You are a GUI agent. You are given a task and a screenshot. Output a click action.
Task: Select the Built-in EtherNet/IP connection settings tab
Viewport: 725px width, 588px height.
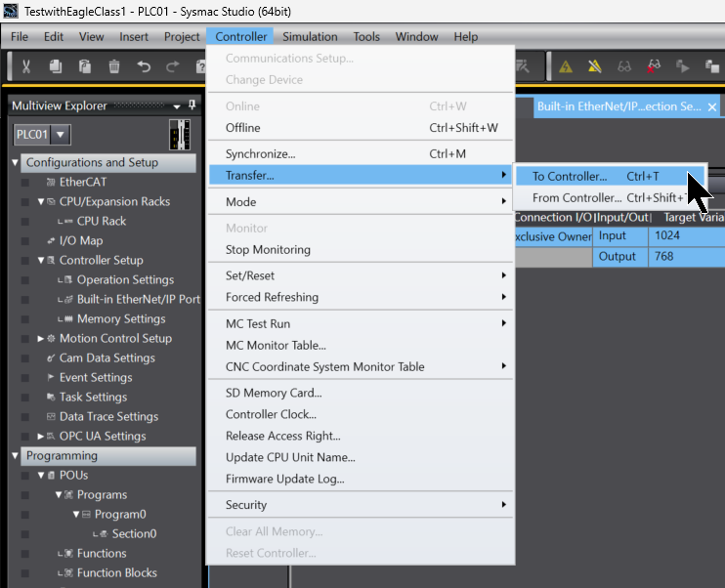pos(618,106)
